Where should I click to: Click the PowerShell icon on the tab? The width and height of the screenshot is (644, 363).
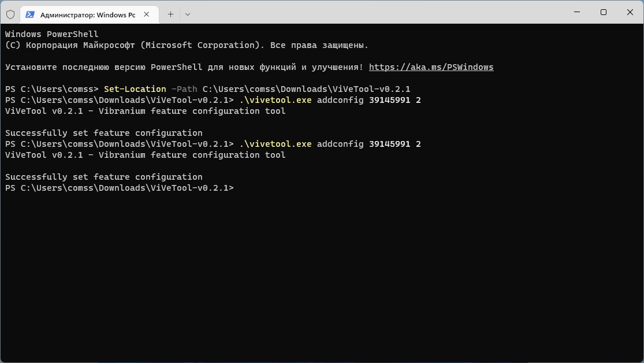[x=30, y=14]
